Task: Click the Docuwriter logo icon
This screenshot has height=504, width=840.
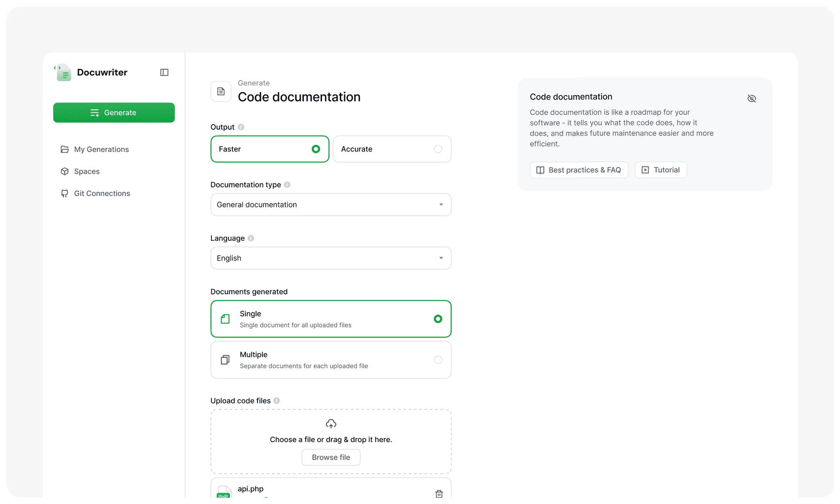Action: tap(63, 73)
